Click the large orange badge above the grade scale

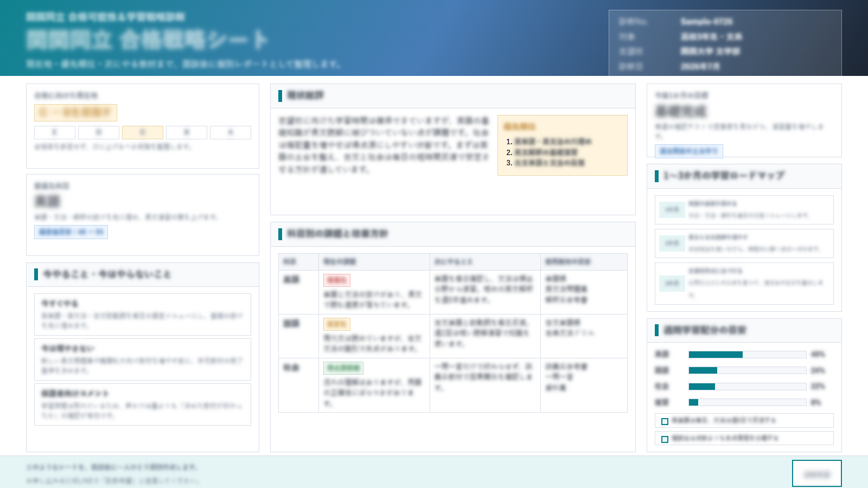click(75, 112)
